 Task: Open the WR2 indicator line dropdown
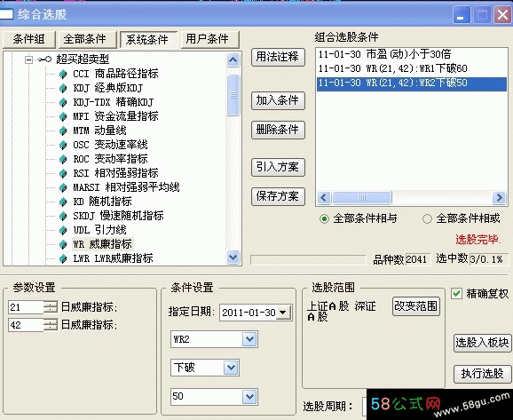point(249,339)
